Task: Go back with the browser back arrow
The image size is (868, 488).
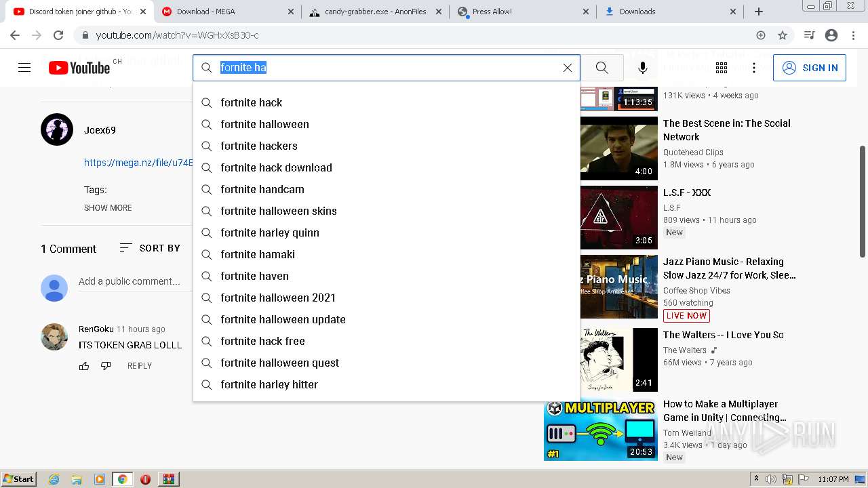Action: [x=15, y=35]
